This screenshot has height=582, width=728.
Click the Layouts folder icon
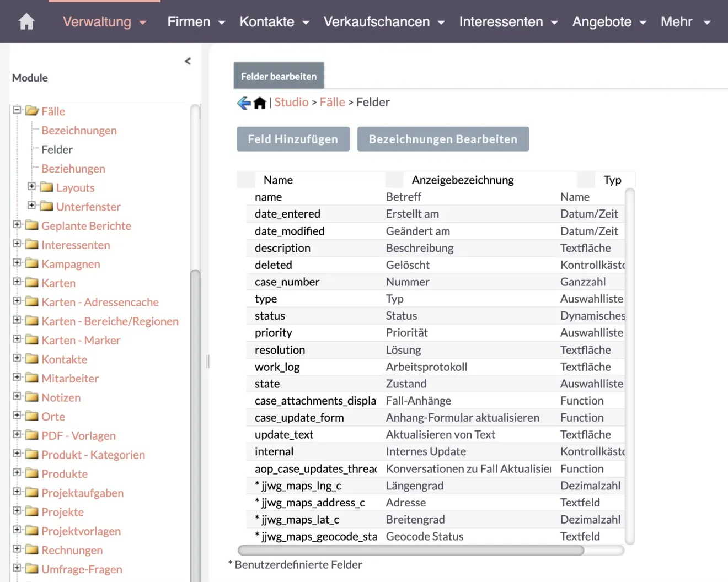[47, 187]
